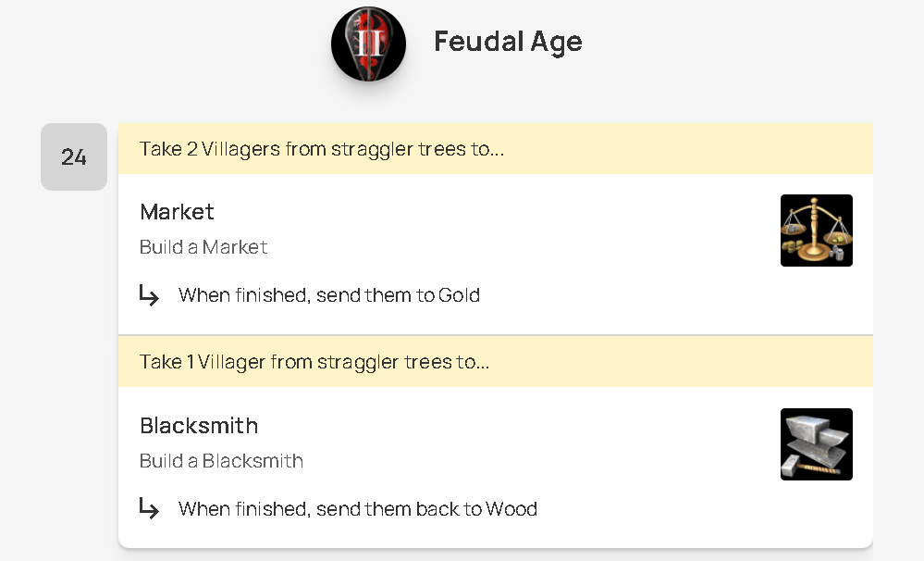This screenshot has width=924, height=561.
Task: Click the Feudal Age heading
Action: [x=508, y=42]
